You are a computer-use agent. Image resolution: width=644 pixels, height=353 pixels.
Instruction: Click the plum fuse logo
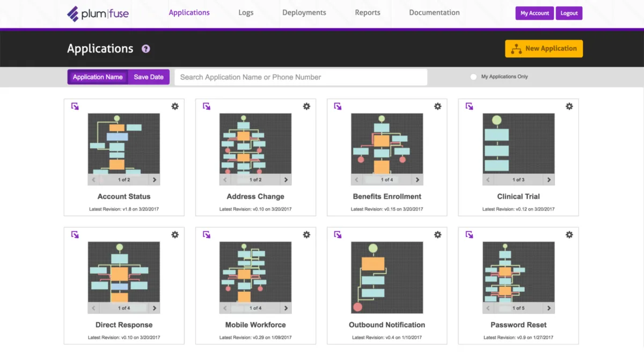click(x=97, y=13)
